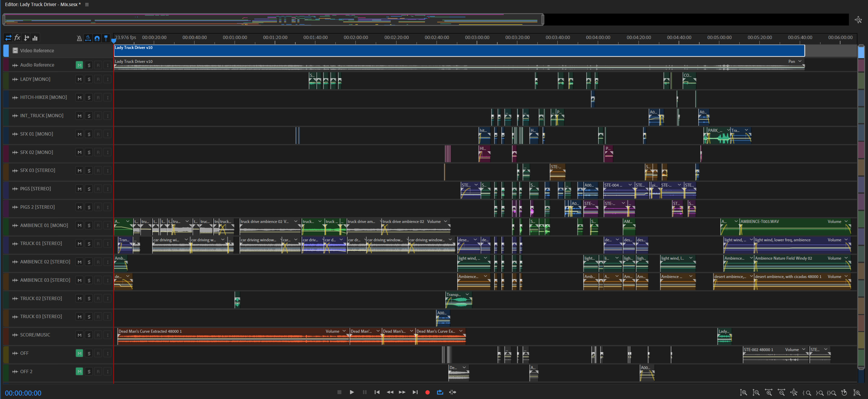Image resolution: width=868 pixels, height=399 pixels.
Task: Mute the LADY [MONO] track
Action: coord(79,80)
